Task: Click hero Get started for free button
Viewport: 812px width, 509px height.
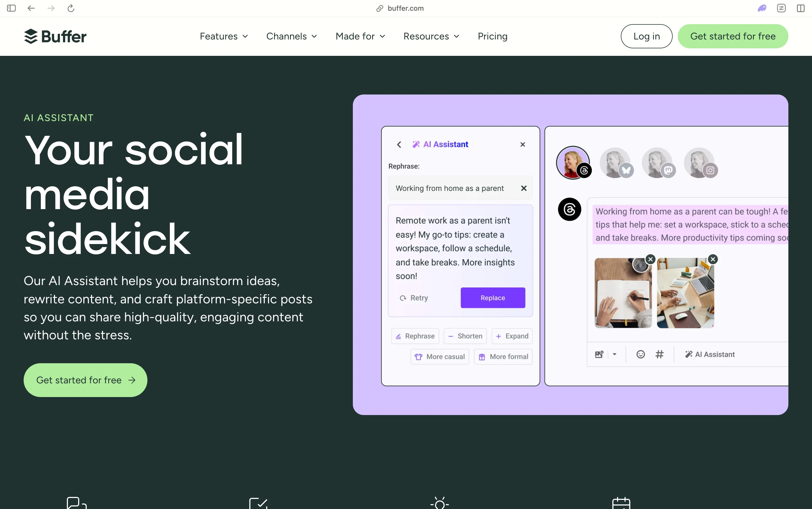Action: [85, 380]
